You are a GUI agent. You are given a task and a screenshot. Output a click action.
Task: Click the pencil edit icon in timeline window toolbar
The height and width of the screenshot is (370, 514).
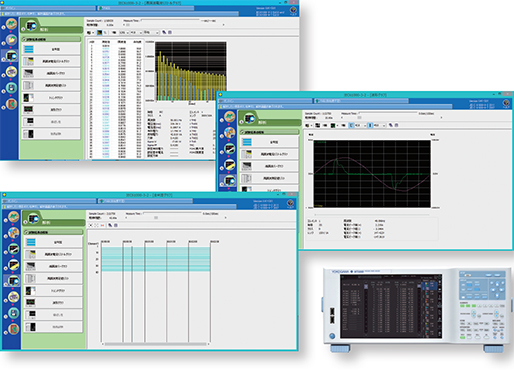(110, 225)
